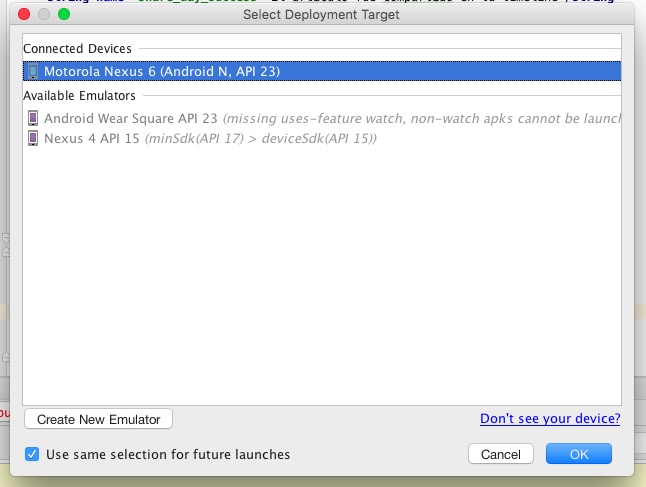
Task: Click the Android Wear Square emulator icon
Action: point(33,119)
